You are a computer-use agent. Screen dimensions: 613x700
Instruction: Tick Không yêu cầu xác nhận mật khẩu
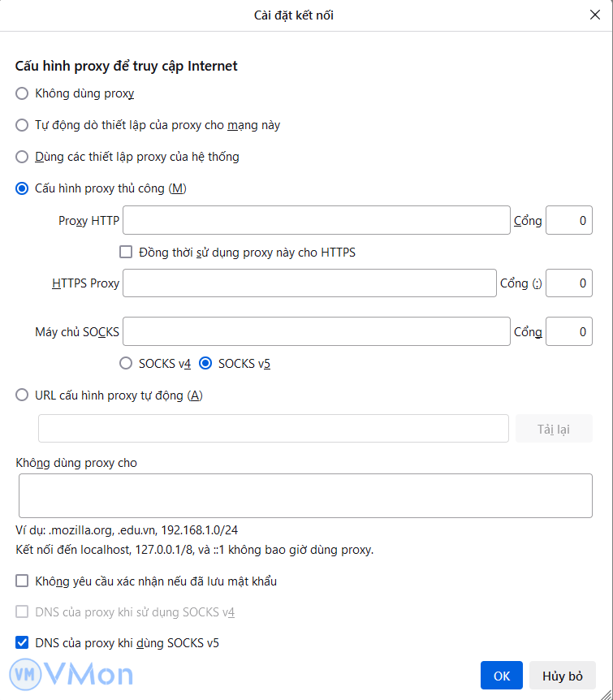(x=22, y=581)
